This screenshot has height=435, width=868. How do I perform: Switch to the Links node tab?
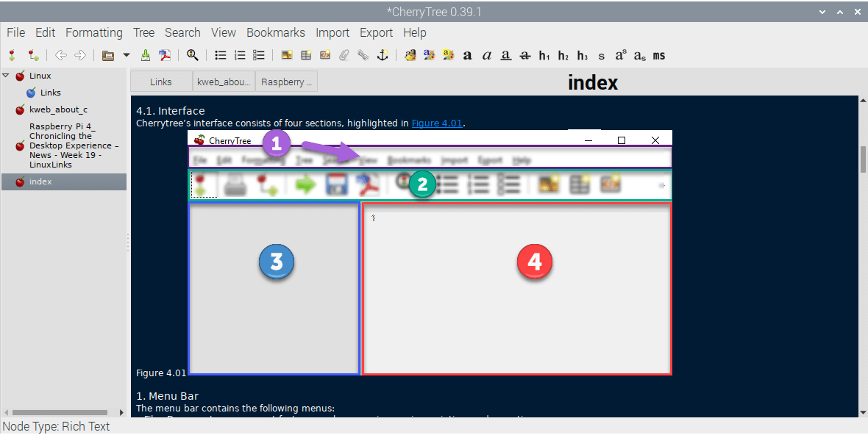coord(161,82)
